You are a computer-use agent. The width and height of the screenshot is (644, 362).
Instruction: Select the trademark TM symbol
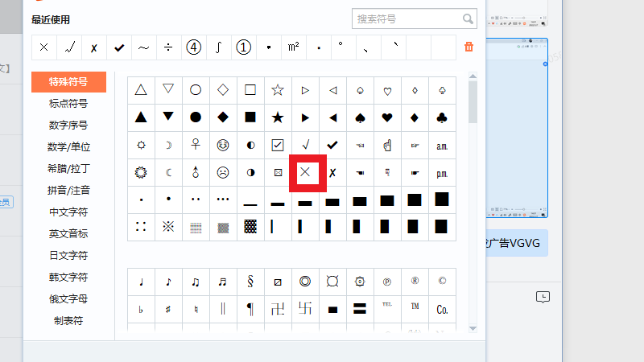coord(415,307)
